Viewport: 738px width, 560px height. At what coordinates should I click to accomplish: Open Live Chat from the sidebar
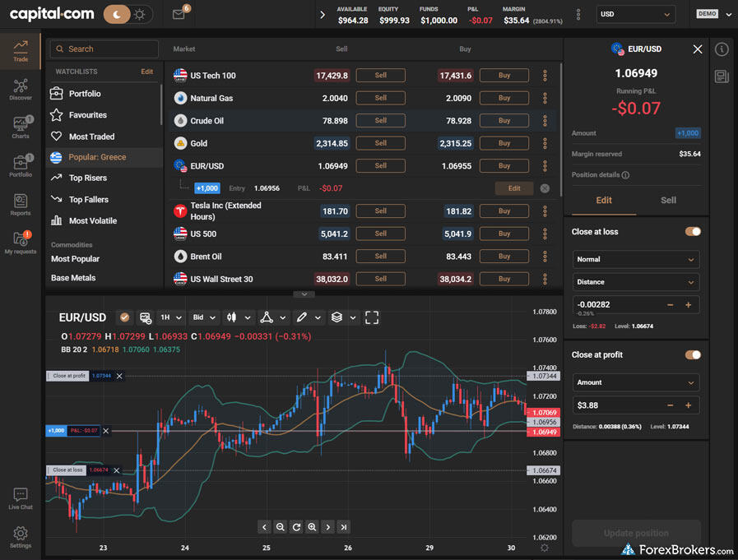pyautogui.click(x=21, y=498)
